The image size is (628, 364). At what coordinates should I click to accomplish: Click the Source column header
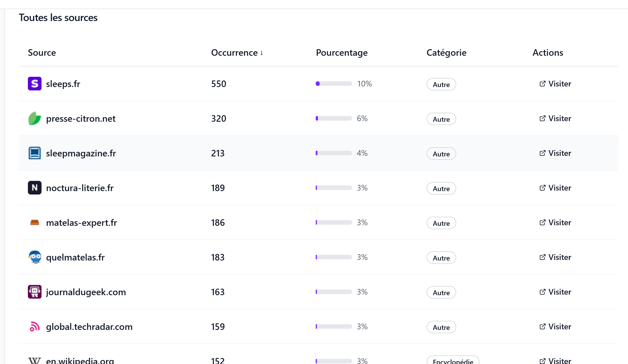pyautogui.click(x=42, y=53)
